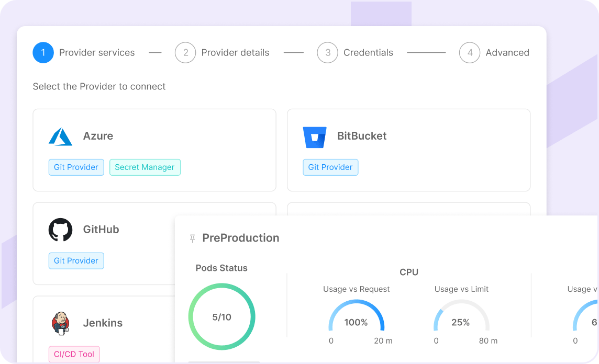Open the Provider details step label
This screenshot has height=364, width=599.
click(x=235, y=53)
